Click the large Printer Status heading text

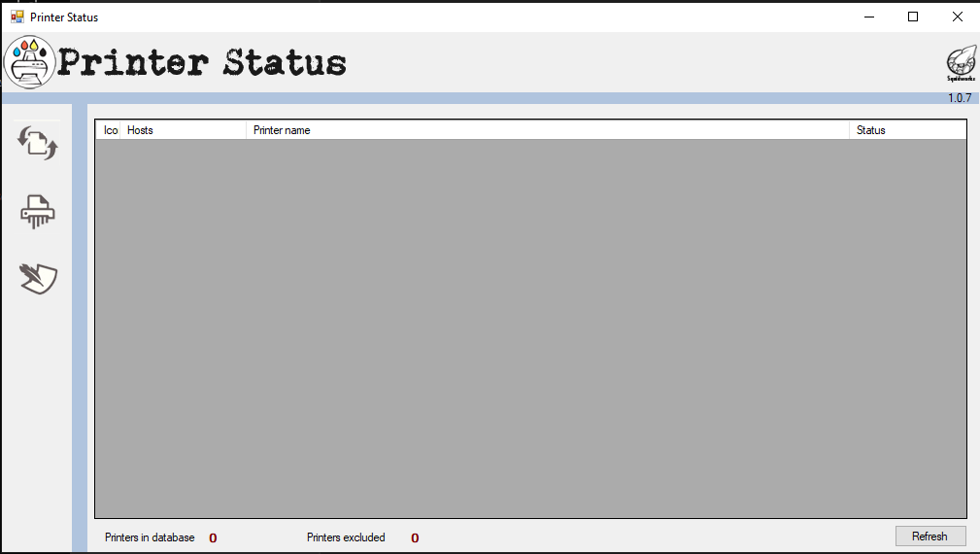coord(202,63)
